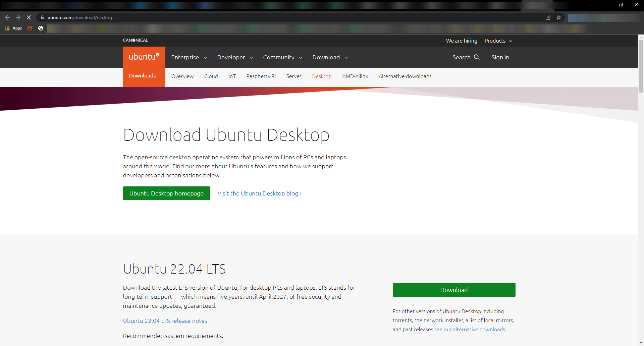Stop loading the page
This screenshot has width=644, height=346.
click(29, 17)
